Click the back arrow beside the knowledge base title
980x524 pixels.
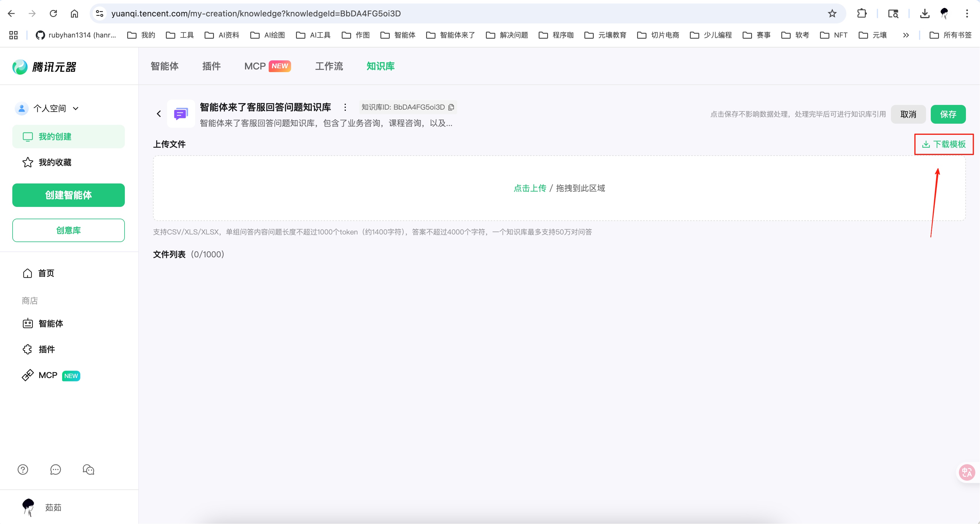[x=159, y=114]
